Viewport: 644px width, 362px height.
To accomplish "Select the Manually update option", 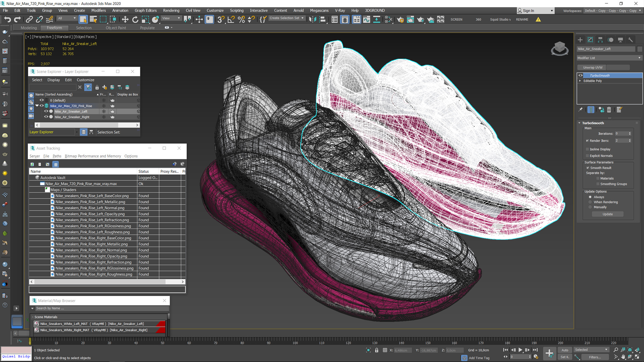I will point(590,207).
